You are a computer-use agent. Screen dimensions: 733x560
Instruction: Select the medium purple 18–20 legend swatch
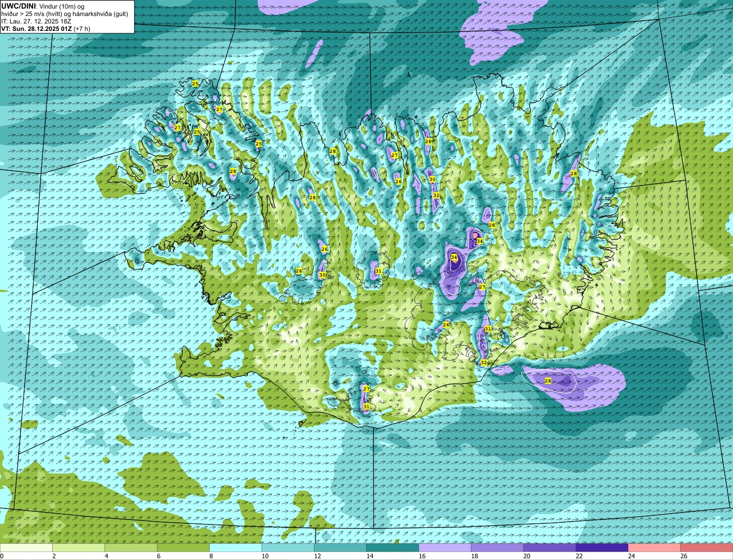coord(498,547)
